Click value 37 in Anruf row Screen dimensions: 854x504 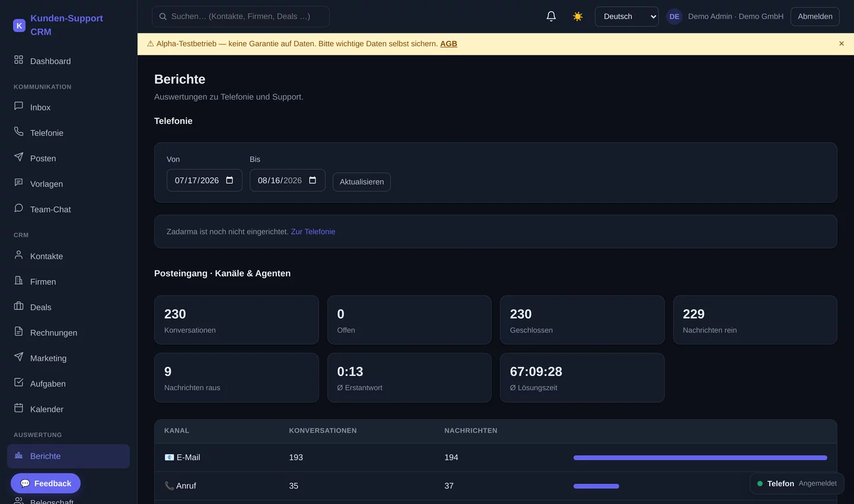tap(449, 486)
